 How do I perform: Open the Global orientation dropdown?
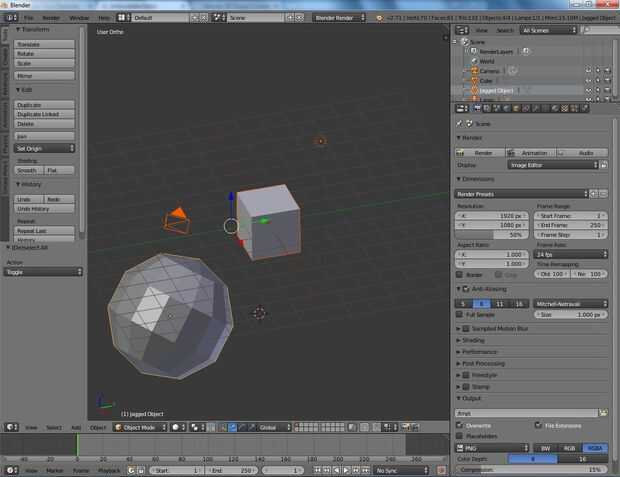tap(274, 427)
